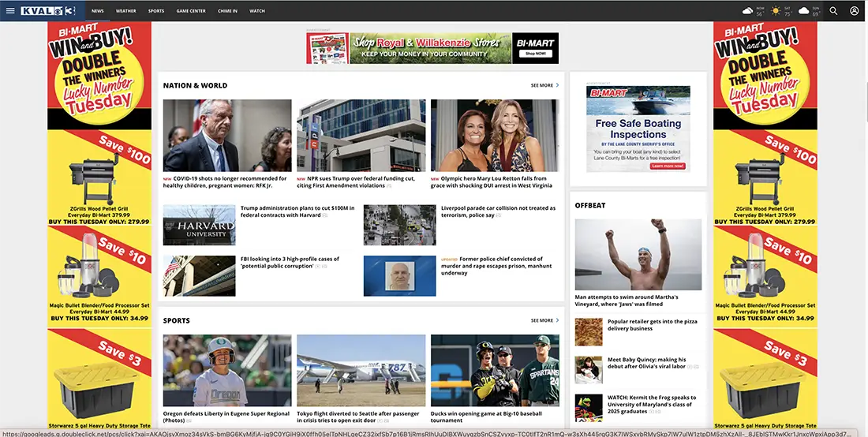Click Learn more now on boating ad

(x=668, y=166)
